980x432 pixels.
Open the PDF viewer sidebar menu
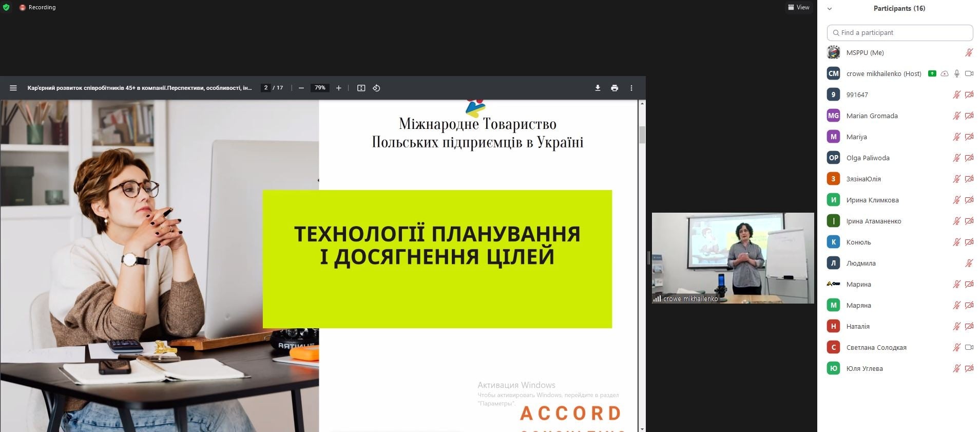pos(13,88)
